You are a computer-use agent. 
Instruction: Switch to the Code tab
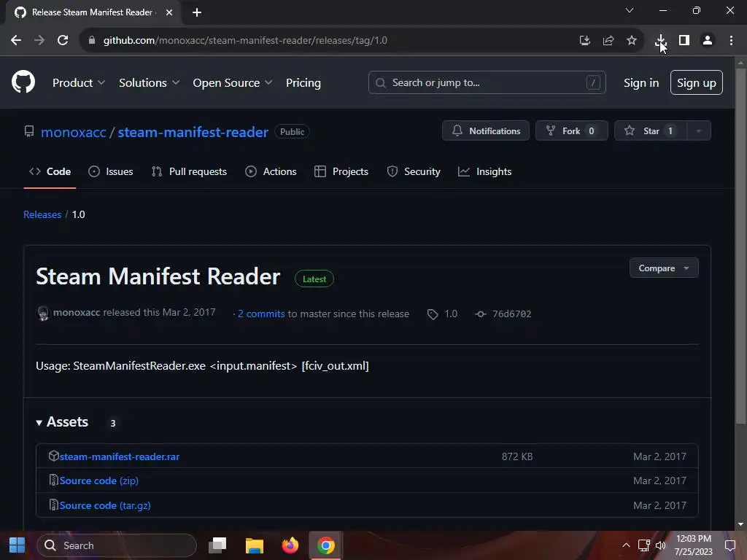[x=50, y=171]
